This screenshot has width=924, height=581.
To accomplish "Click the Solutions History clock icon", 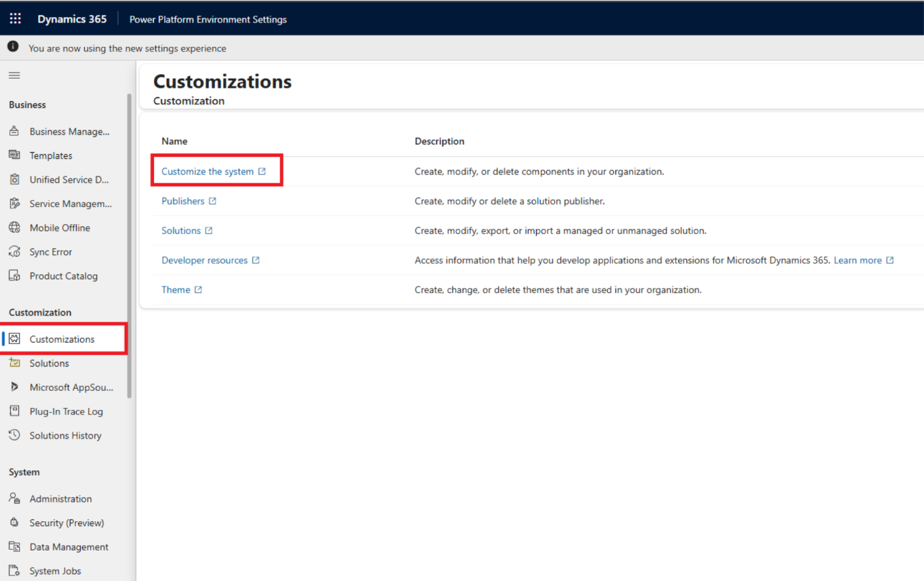I will 14,436.
